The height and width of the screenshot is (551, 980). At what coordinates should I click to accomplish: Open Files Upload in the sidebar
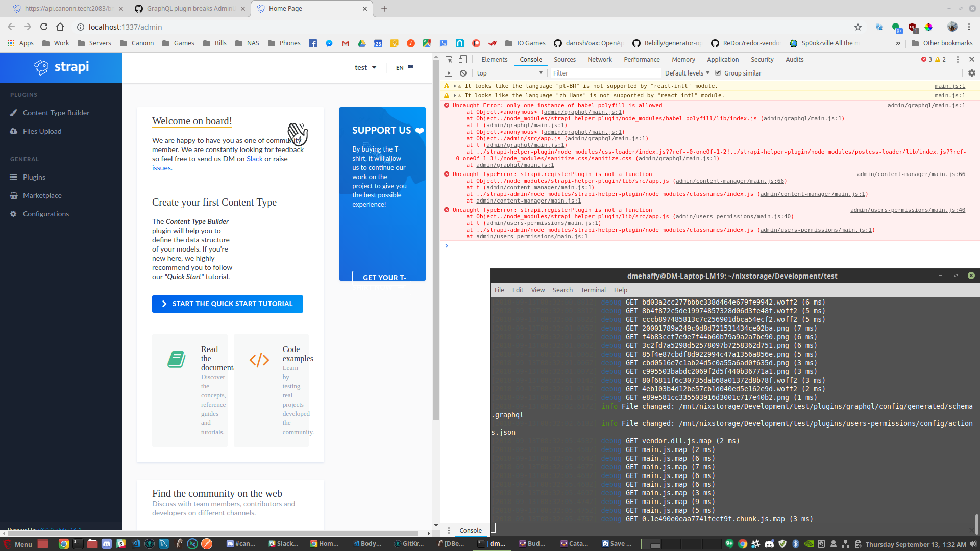(x=41, y=131)
